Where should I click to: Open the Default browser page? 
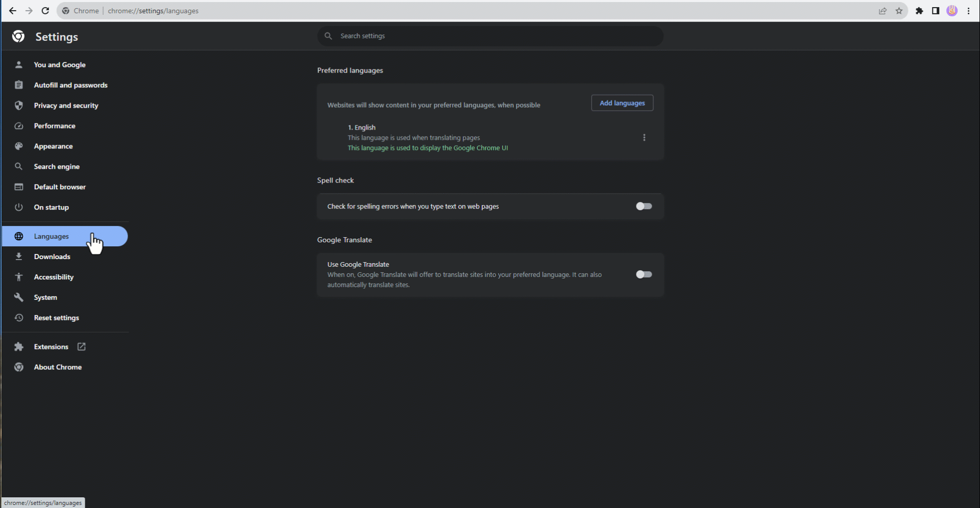click(x=60, y=187)
